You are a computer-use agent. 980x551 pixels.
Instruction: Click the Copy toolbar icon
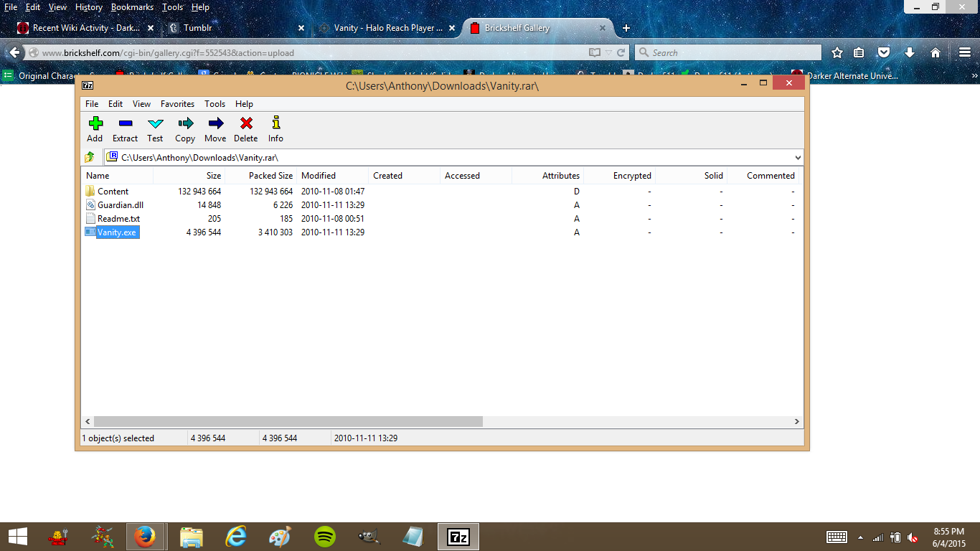click(x=185, y=123)
